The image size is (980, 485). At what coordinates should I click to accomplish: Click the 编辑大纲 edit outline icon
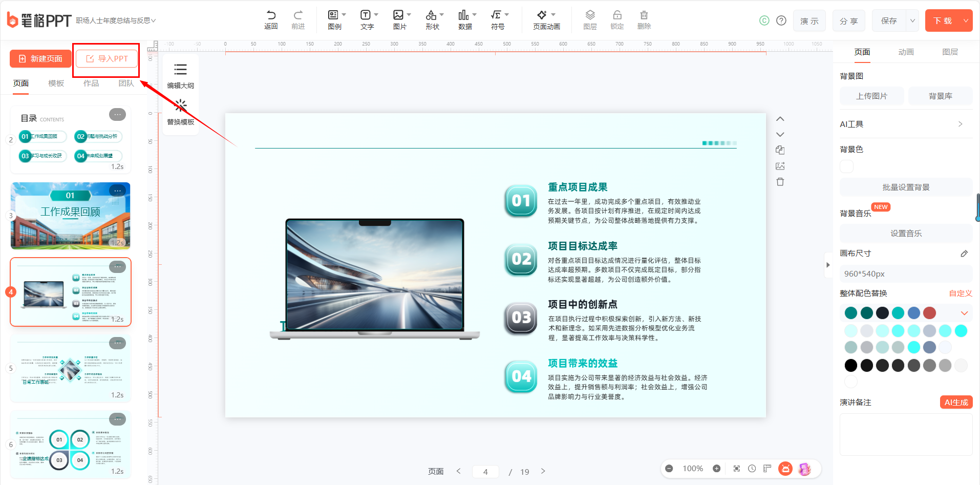(180, 75)
